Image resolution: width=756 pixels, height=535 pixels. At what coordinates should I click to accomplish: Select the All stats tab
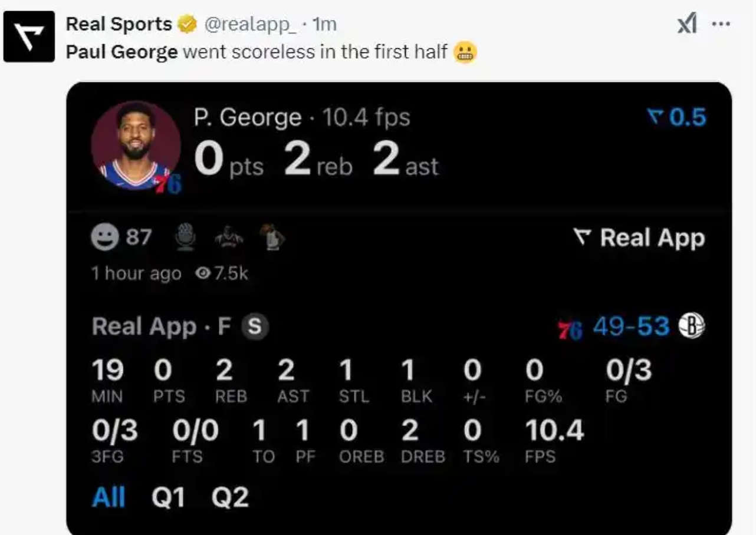click(109, 498)
